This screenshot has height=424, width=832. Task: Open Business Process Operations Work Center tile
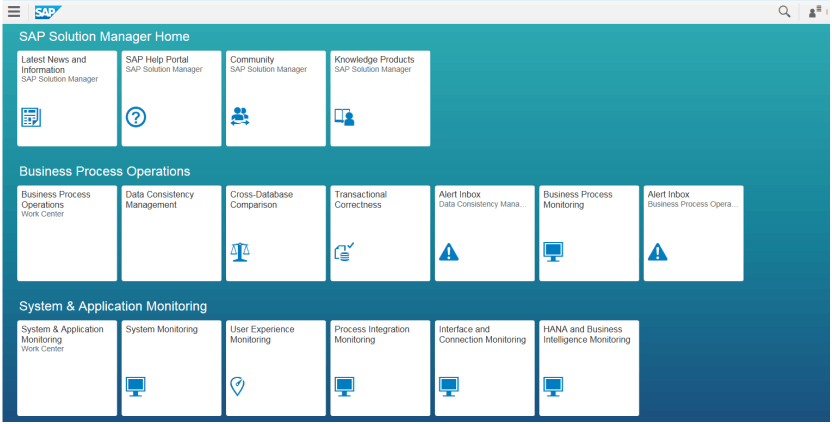pos(67,233)
